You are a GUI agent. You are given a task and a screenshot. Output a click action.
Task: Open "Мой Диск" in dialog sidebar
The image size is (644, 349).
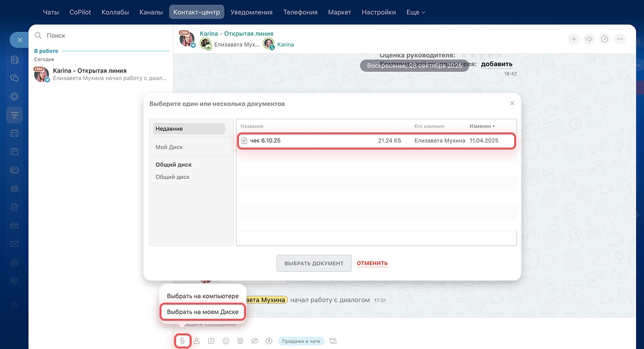[x=169, y=147]
